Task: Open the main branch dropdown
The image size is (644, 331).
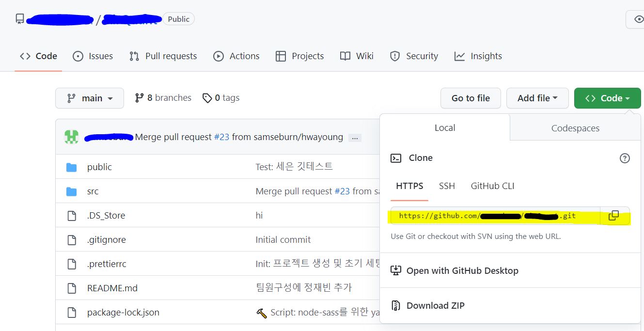Action: (90, 98)
